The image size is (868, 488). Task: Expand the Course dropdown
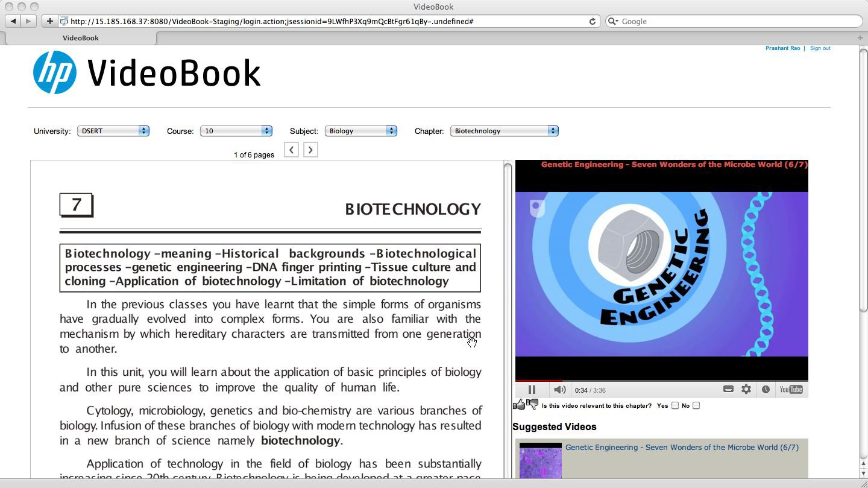(x=236, y=131)
